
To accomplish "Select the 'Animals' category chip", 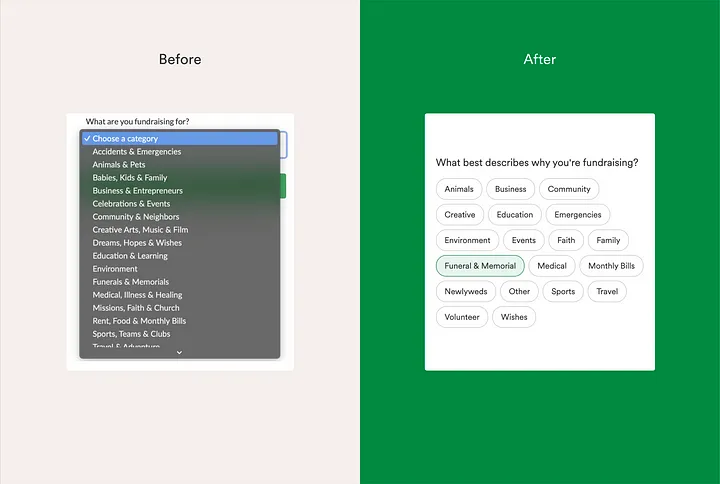I will [459, 189].
